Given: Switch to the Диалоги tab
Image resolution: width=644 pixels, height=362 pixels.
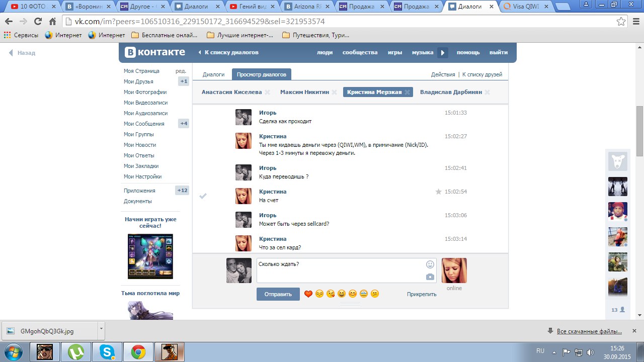Looking at the screenshot, I should 213,74.
